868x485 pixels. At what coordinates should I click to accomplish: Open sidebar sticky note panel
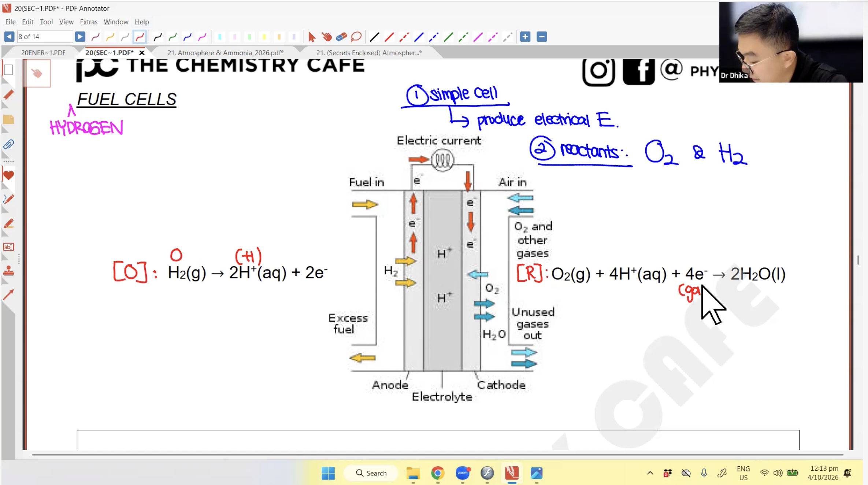(8, 119)
